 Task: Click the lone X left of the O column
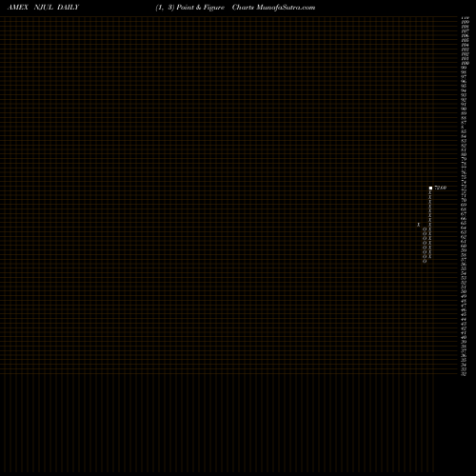[x=418, y=225]
